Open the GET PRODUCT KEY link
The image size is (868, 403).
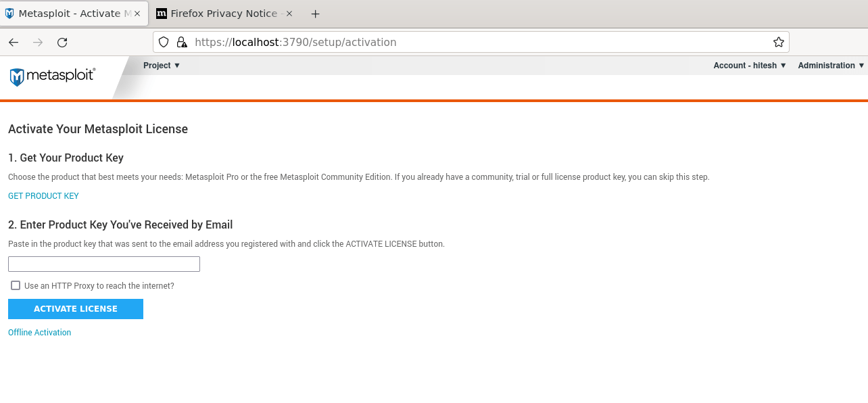(x=43, y=196)
